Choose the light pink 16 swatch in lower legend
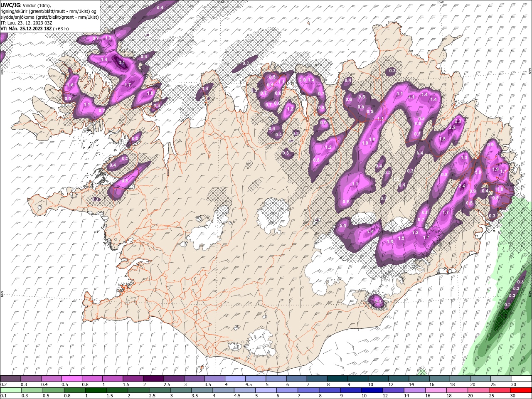 click(436, 390)
